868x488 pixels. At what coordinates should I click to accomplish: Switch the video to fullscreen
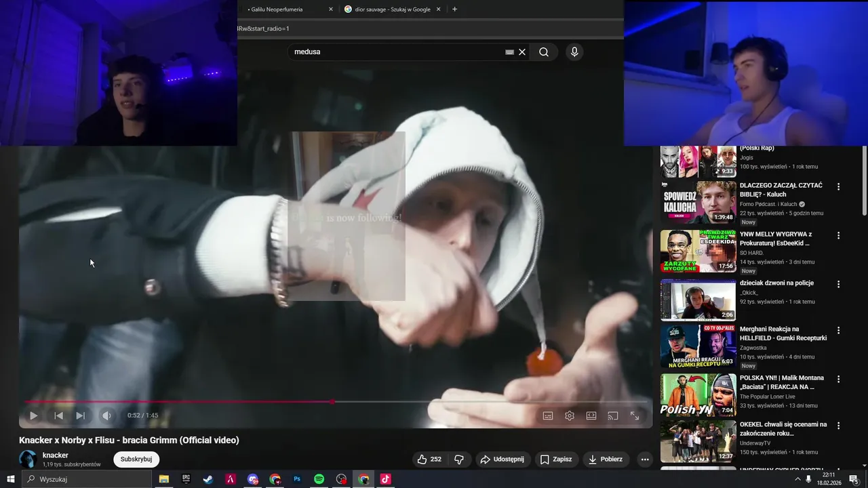(x=635, y=415)
